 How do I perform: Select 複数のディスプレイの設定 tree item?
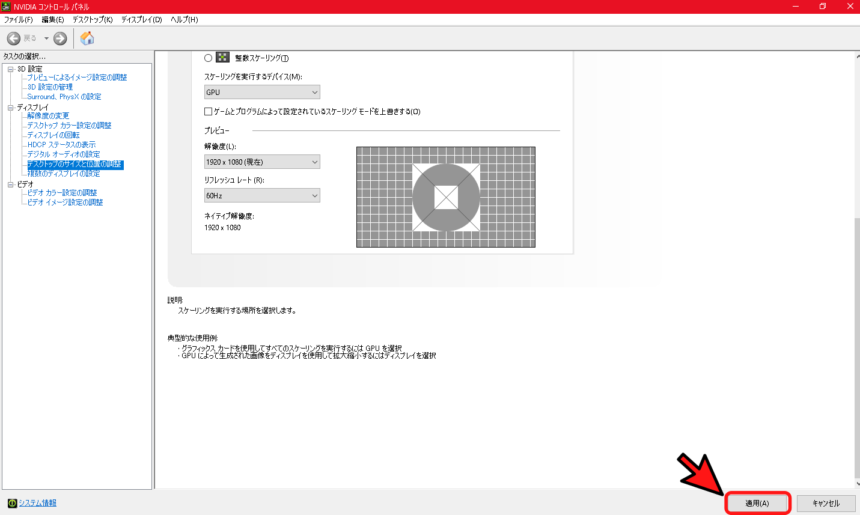click(64, 174)
